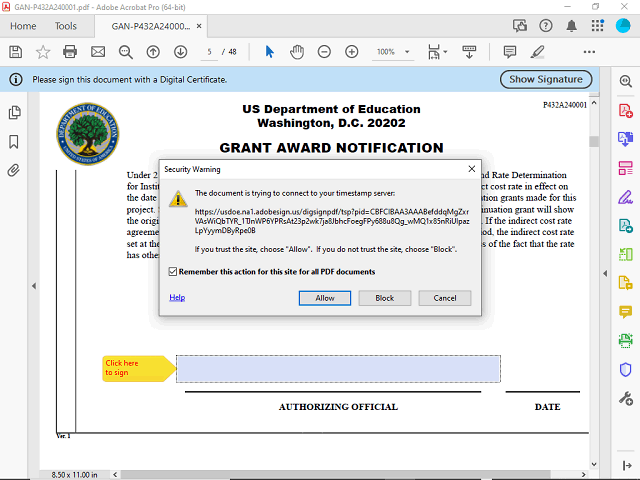Zoom in with plus icon
640x480 pixels.
click(351, 52)
